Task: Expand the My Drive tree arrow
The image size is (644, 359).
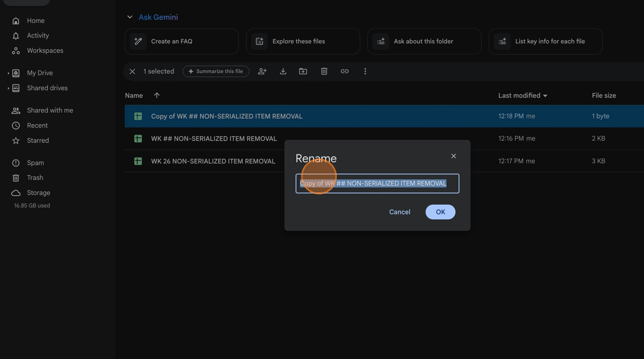Action: [9, 73]
